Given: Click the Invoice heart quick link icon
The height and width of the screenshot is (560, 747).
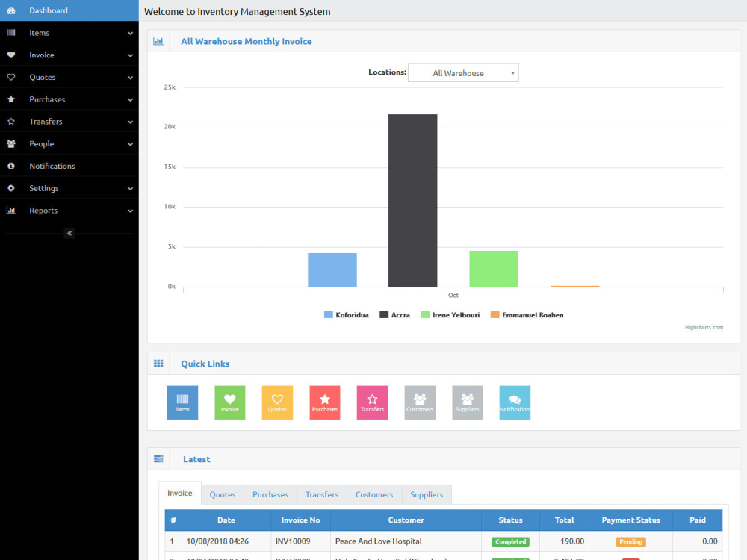Looking at the screenshot, I should [230, 402].
